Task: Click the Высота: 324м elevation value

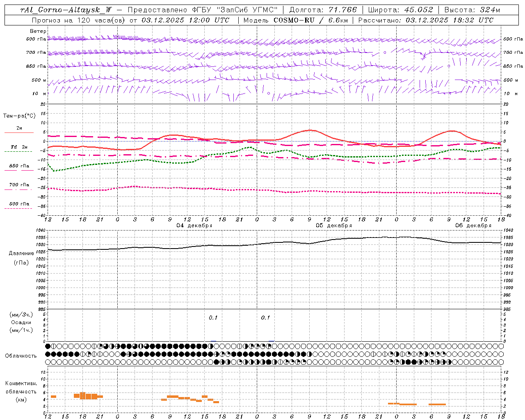Action: tap(472, 10)
